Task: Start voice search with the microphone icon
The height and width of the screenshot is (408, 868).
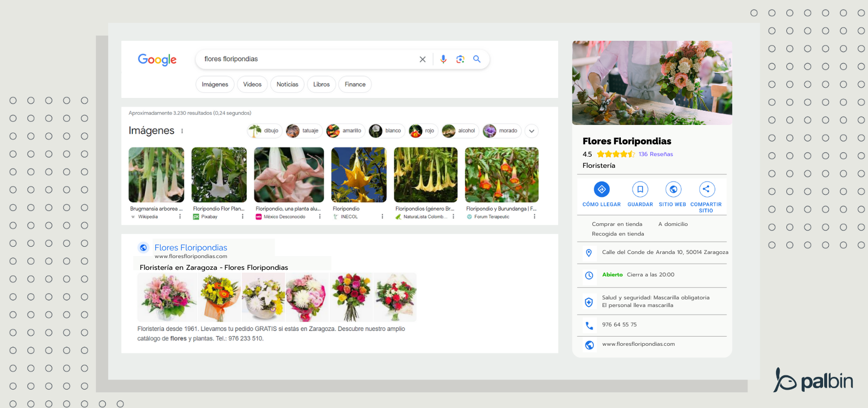Action: click(443, 59)
